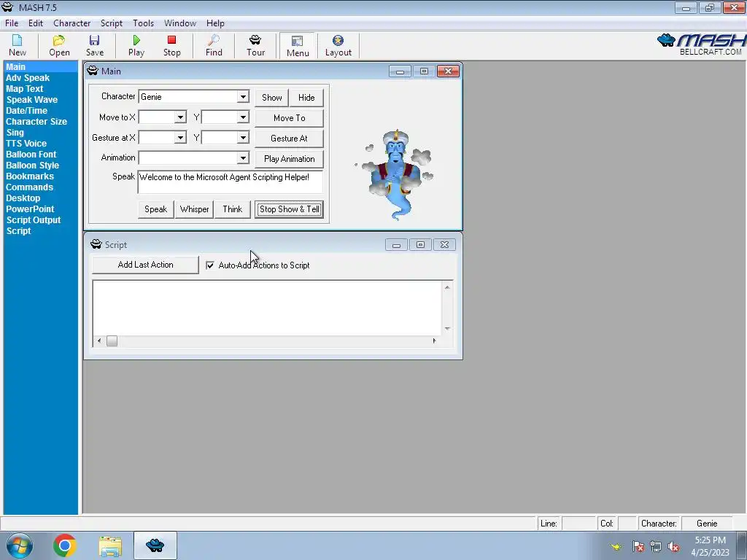Click the Move To button
The height and width of the screenshot is (560, 747).
(x=289, y=117)
